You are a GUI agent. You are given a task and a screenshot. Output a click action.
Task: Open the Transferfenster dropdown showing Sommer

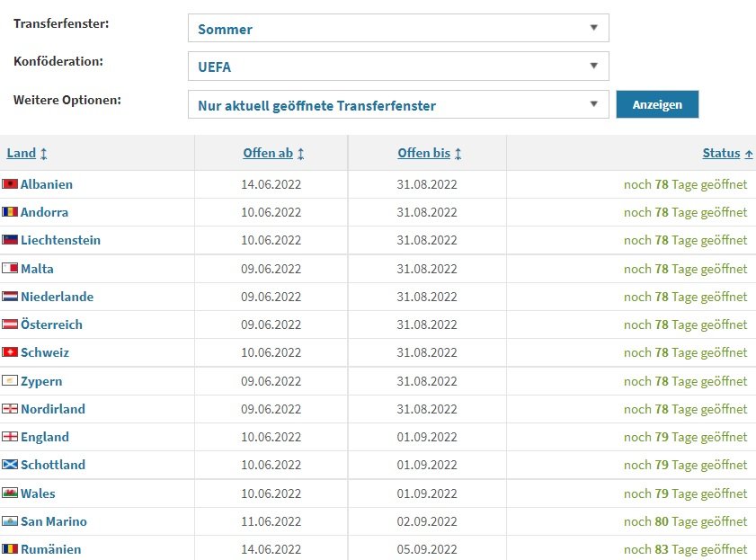click(x=398, y=28)
